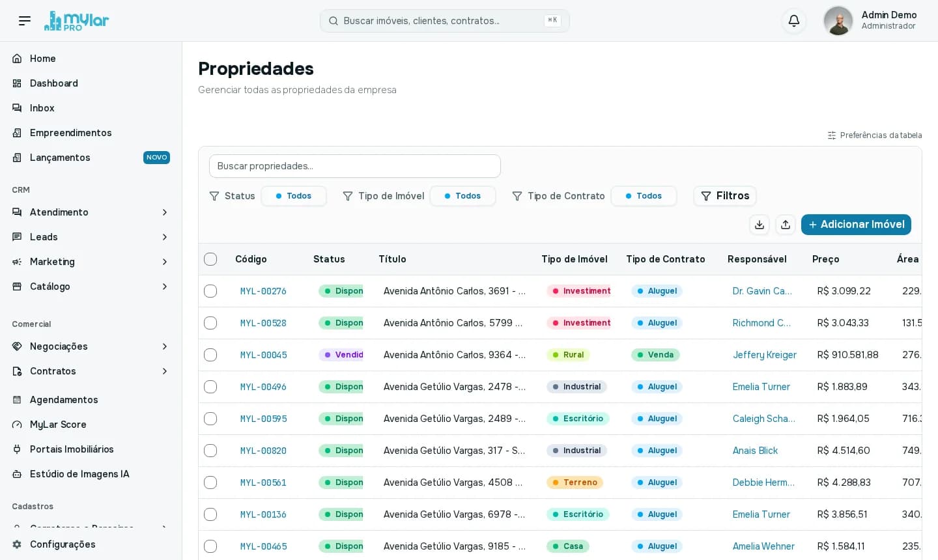This screenshot has height=560, width=938.
Task: Click the upload icon button
Action: coord(786,225)
